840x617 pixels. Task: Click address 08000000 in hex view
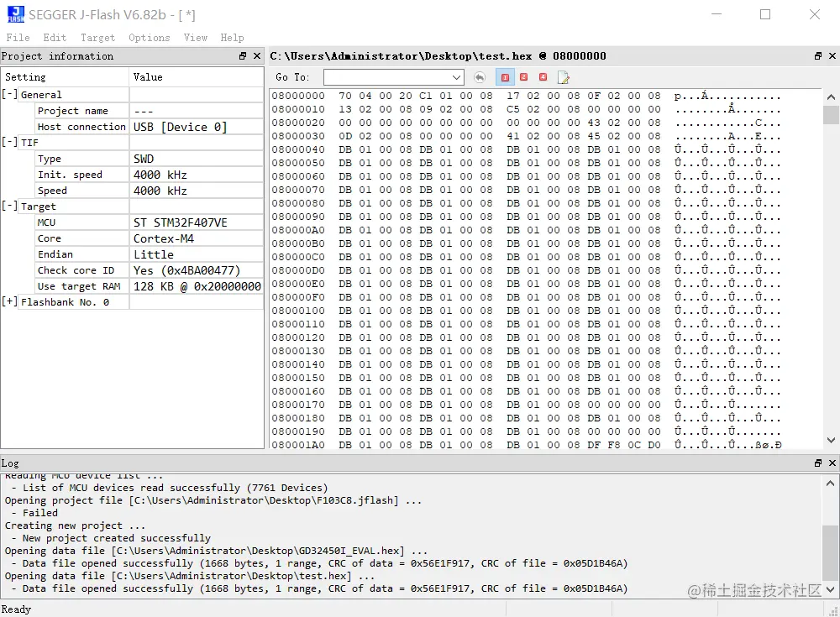coord(298,96)
